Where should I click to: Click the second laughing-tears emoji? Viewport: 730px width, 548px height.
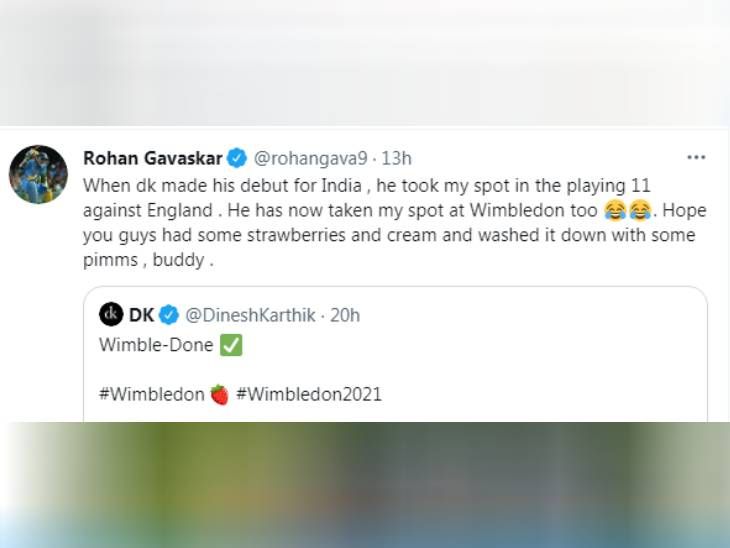pyautogui.click(x=640, y=210)
